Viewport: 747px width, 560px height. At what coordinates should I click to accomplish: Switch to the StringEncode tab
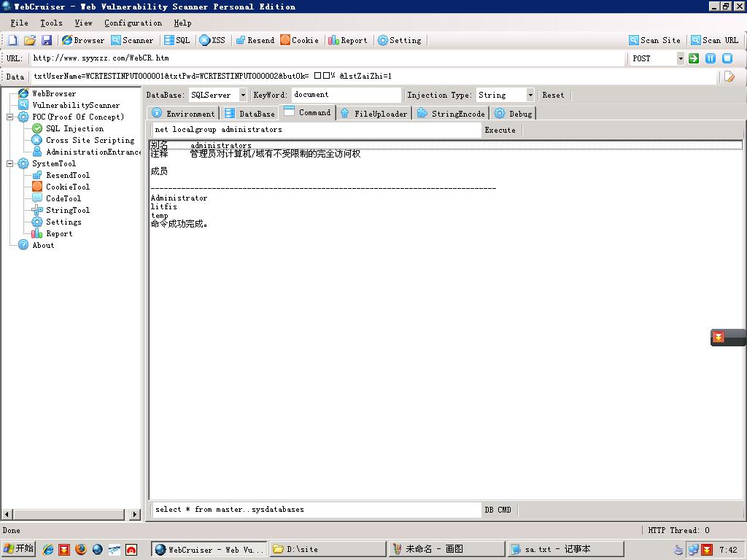point(451,113)
